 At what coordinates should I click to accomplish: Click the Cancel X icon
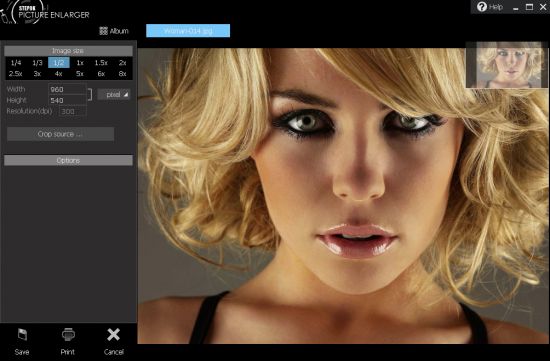pos(113,335)
